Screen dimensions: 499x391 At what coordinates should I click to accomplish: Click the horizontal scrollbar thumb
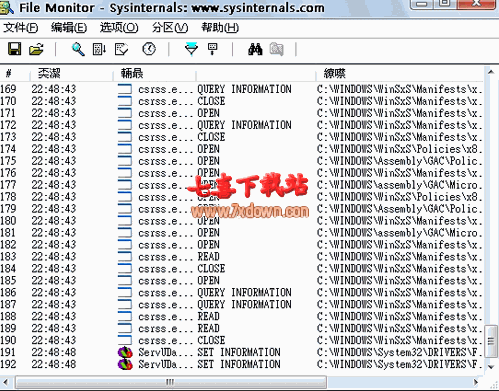(171, 382)
